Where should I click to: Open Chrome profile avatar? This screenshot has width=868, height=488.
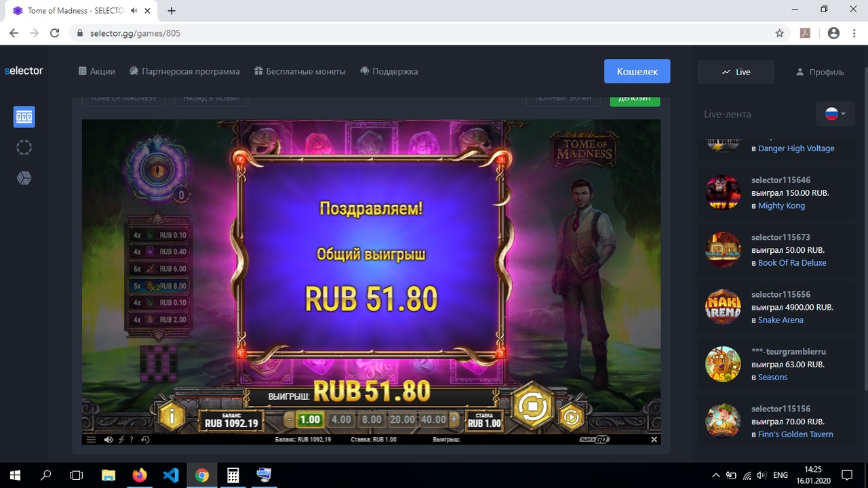(833, 33)
